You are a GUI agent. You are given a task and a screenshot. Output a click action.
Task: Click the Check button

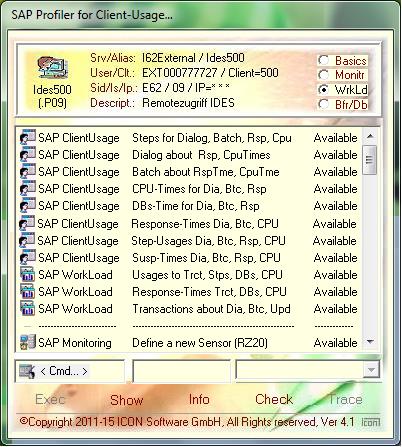[x=274, y=399]
